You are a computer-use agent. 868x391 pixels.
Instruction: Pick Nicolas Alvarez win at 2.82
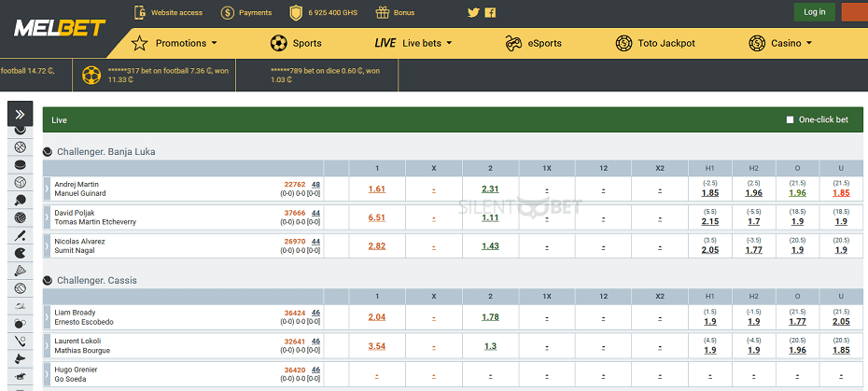[376, 246]
